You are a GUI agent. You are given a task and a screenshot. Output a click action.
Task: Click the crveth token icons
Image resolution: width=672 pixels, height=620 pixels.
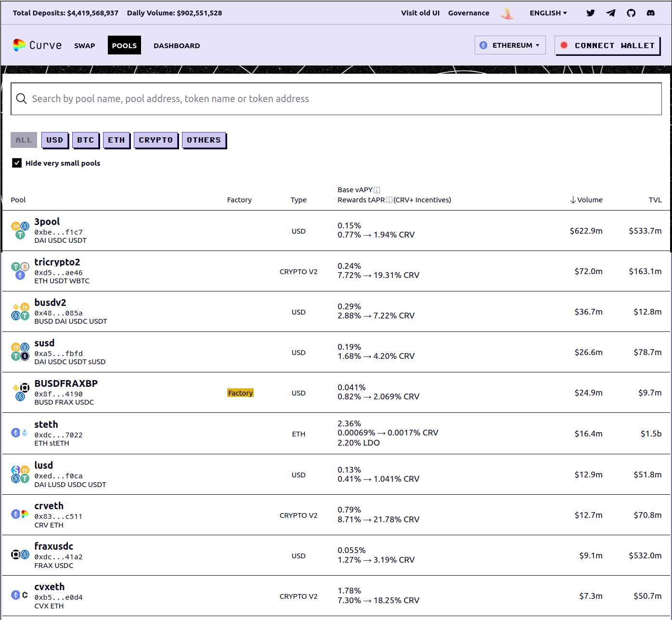coord(20,514)
